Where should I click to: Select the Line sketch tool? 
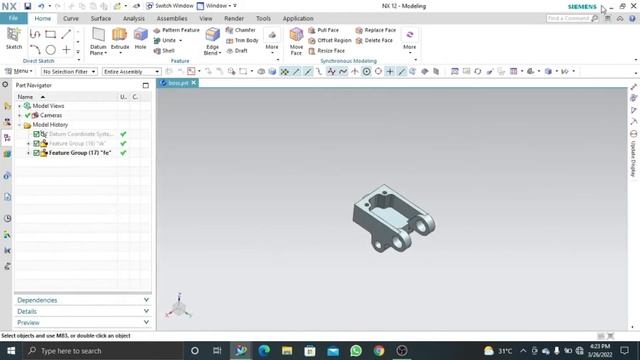pyautogui.click(x=66, y=34)
